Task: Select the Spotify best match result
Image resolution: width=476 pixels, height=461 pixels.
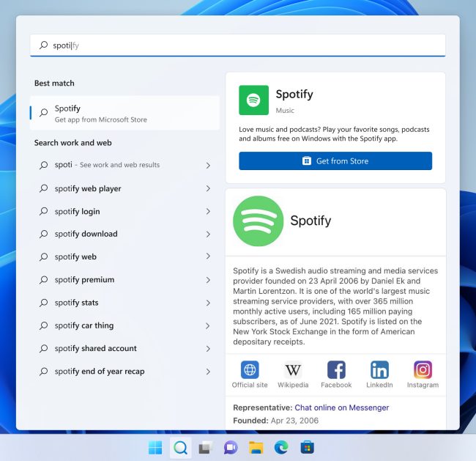Action: (124, 113)
